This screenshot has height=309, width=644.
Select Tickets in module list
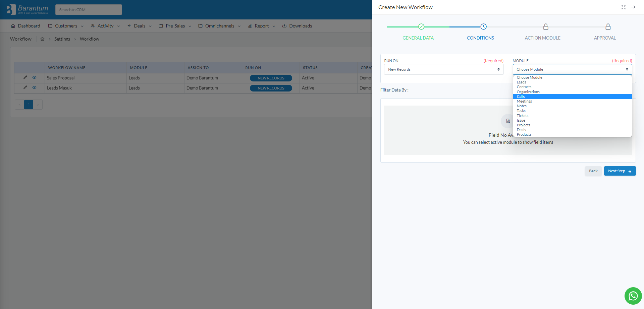(x=572, y=116)
